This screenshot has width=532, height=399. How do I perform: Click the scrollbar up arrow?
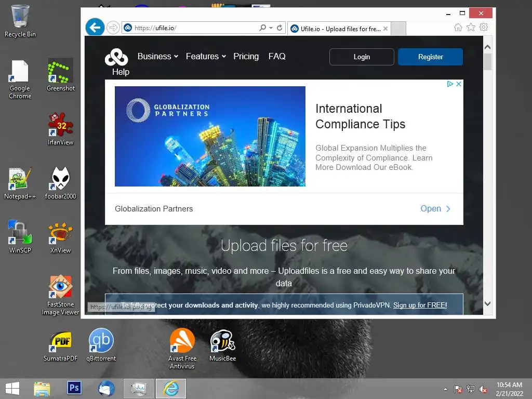[x=487, y=47]
